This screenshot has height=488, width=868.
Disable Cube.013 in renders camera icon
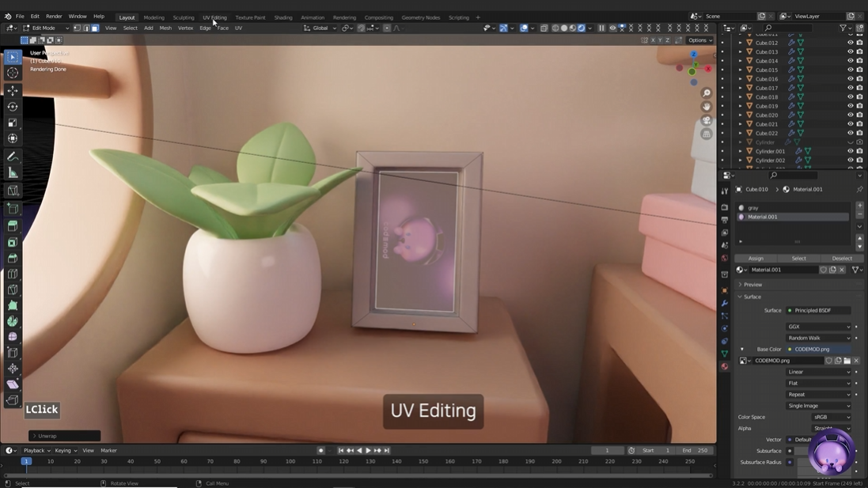tap(860, 51)
